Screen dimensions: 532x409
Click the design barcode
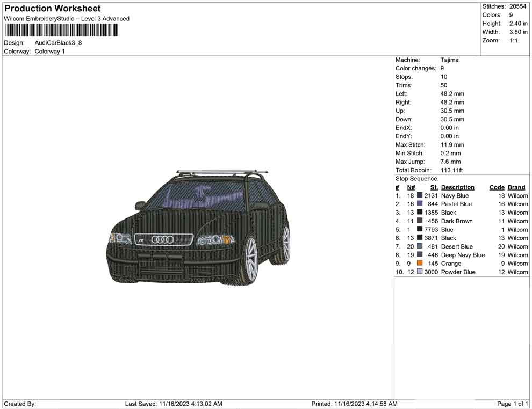click(62, 31)
